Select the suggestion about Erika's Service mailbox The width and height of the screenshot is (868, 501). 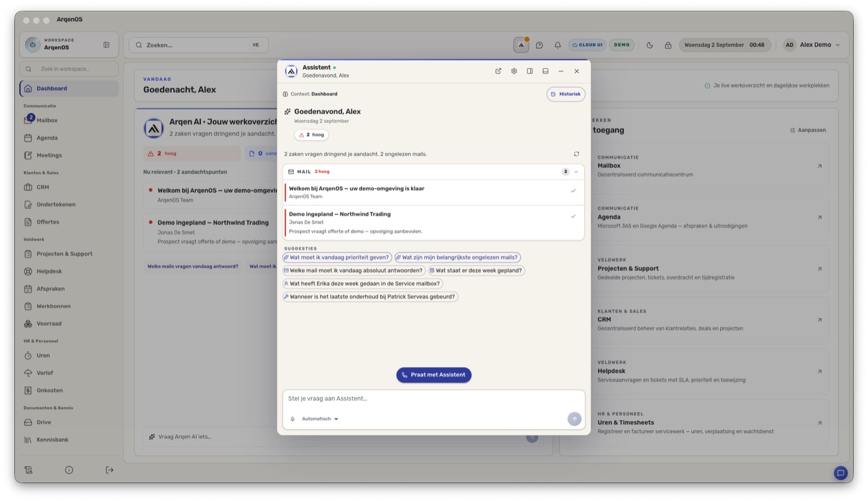(x=363, y=283)
